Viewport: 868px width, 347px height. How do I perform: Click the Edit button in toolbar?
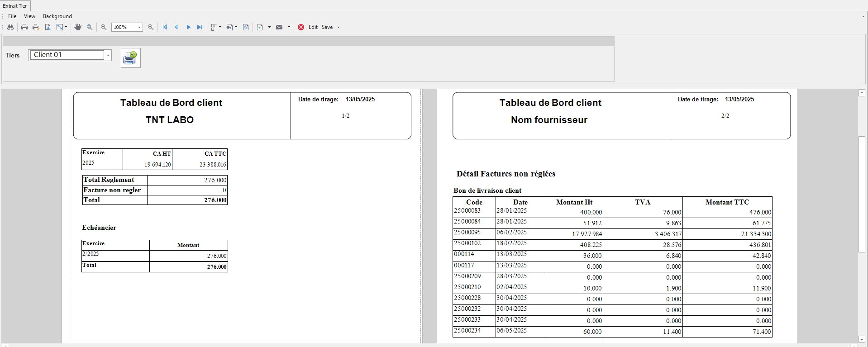pyautogui.click(x=313, y=27)
